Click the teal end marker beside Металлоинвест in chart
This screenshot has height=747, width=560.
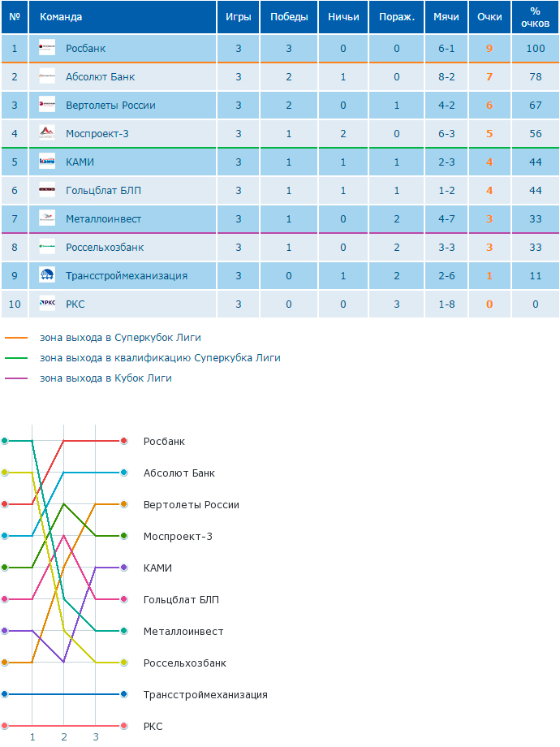tap(124, 631)
